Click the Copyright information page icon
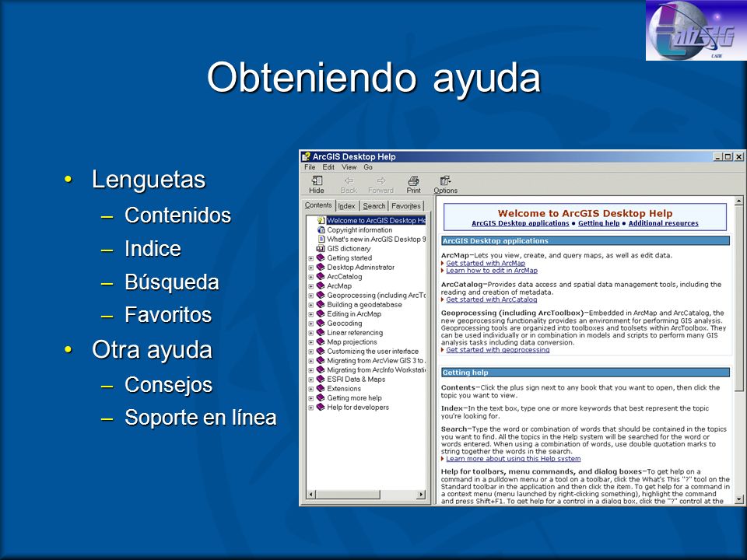The image size is (747, 560). click(x=321, y=230)
